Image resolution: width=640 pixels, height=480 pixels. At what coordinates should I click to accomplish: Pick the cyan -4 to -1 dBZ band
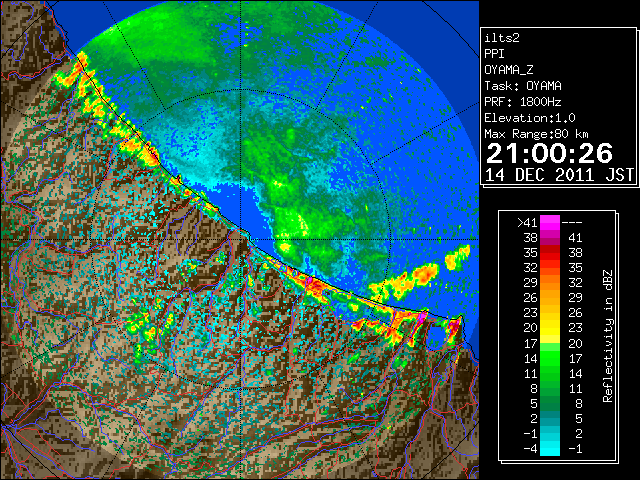pos(550,449)
